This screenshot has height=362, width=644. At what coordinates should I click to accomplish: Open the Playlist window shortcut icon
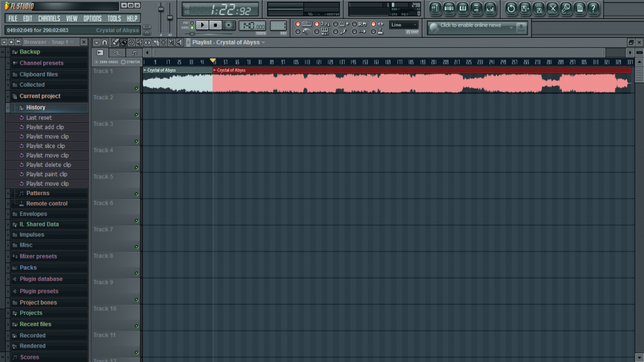435,8
